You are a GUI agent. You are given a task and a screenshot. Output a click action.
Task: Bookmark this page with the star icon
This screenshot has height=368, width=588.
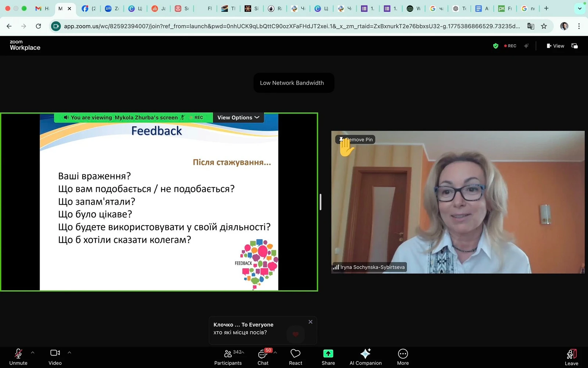point(544,26)
